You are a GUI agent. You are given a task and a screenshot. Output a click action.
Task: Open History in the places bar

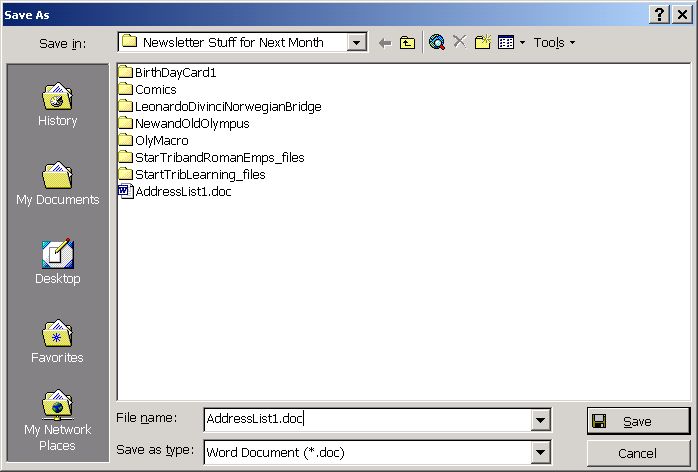coord(57,106)
